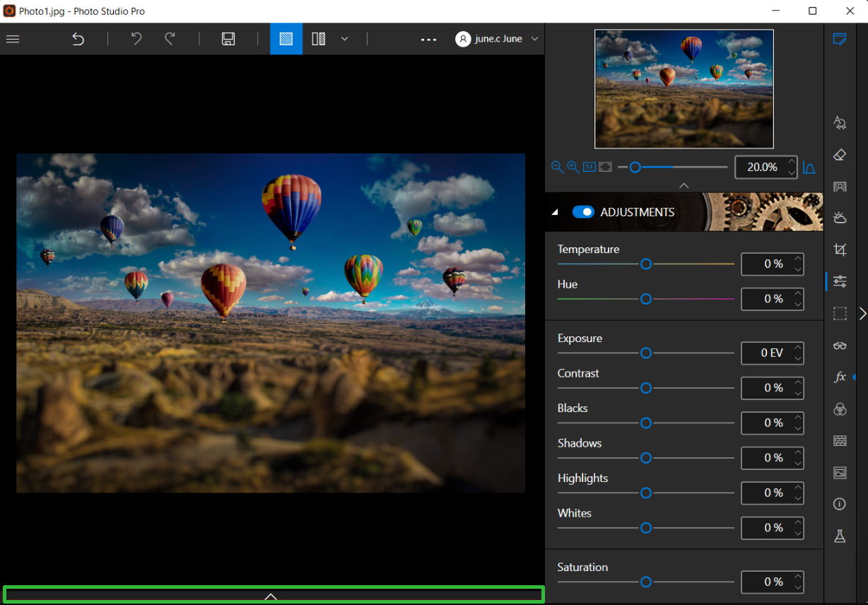868x605 pixels.
Task: Increase Hue with its stepper up arrow
Action: click(798, 293)
